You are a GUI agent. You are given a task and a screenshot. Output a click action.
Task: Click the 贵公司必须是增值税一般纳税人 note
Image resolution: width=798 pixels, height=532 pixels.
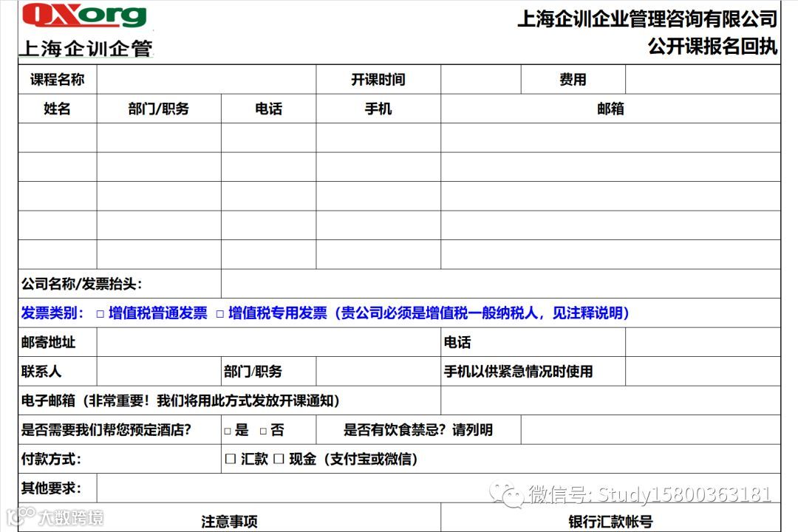click(x=439, y=313)
